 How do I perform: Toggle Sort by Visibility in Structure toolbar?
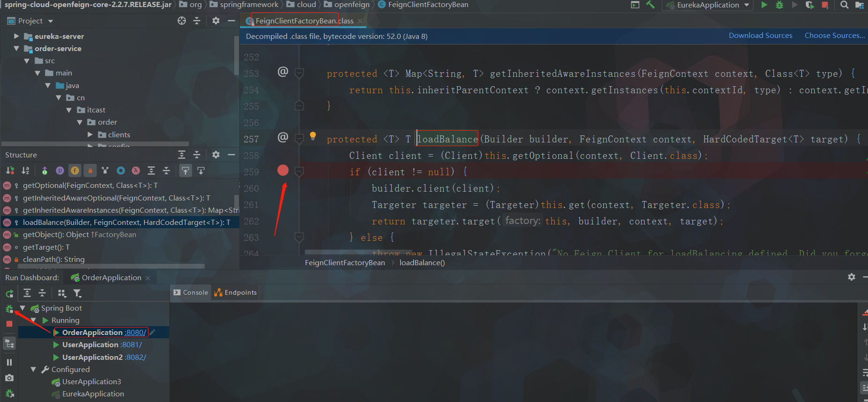(x=10, y=171)
